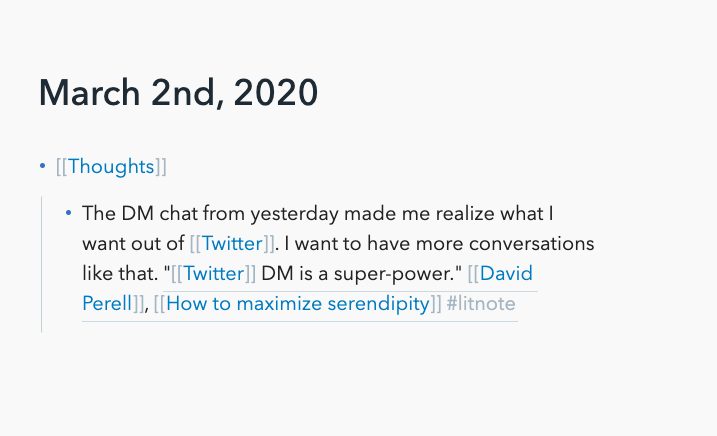Image resolution: width=717 pixels, height=436 pixels.
Task: Click the text "I want to have more conversations"
Action: (x=439, y=243)
